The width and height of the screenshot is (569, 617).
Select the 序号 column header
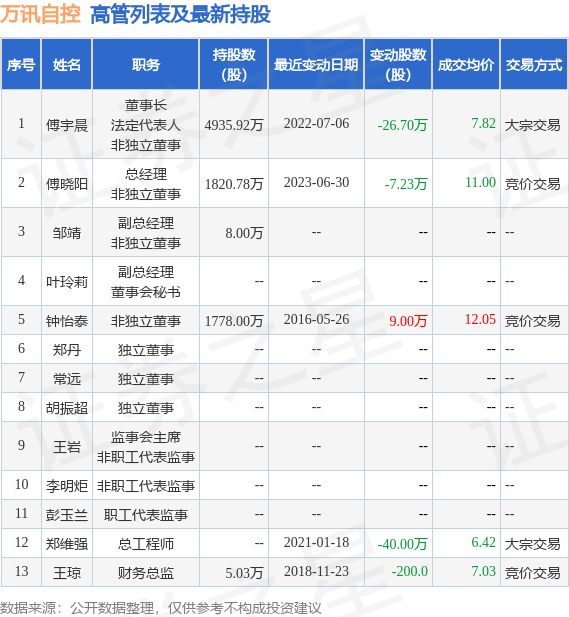click(x=21, y=65)
